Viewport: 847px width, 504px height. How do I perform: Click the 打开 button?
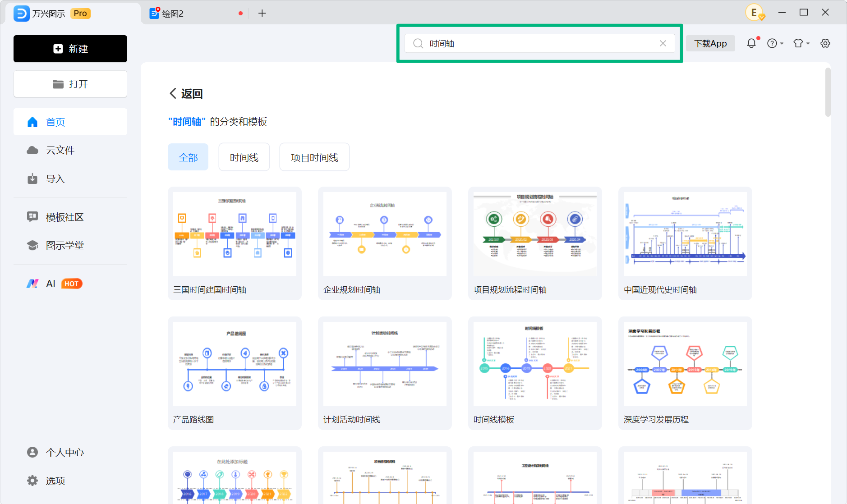pos(70,84)
